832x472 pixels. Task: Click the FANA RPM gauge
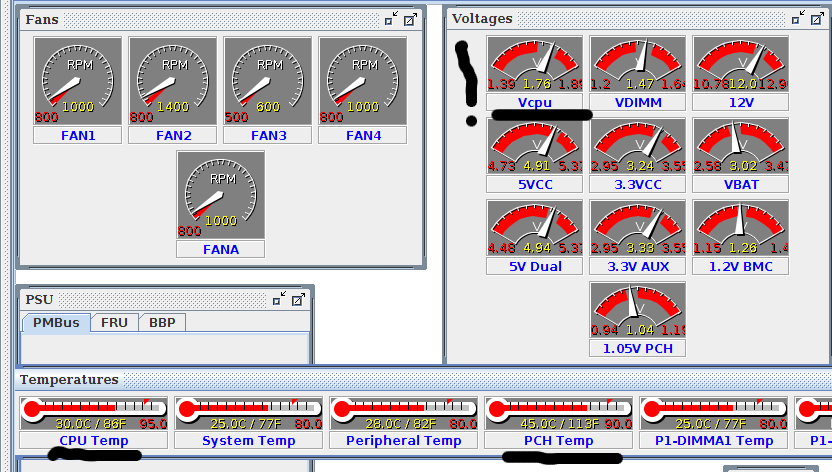[221, 195]
